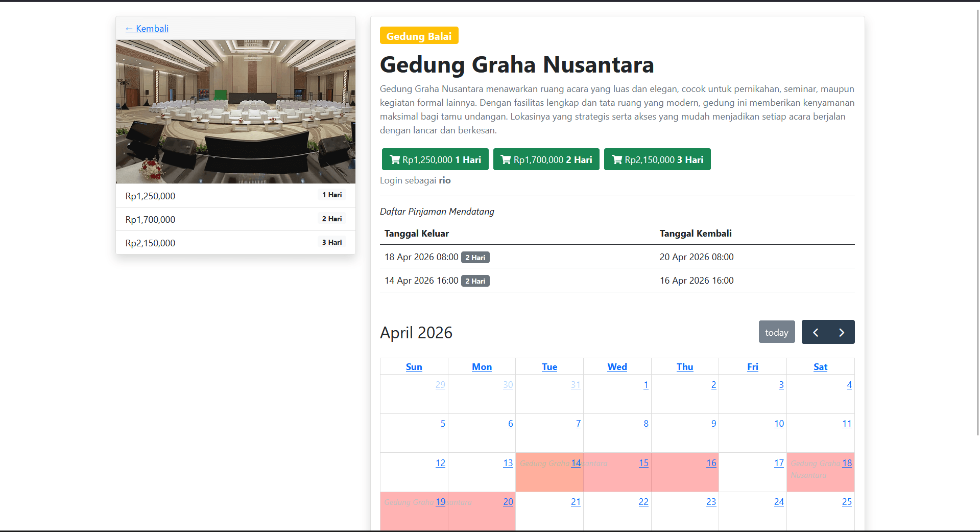Open booked date April 16
This screenshot has height=532, width=980.
point(711,463)
